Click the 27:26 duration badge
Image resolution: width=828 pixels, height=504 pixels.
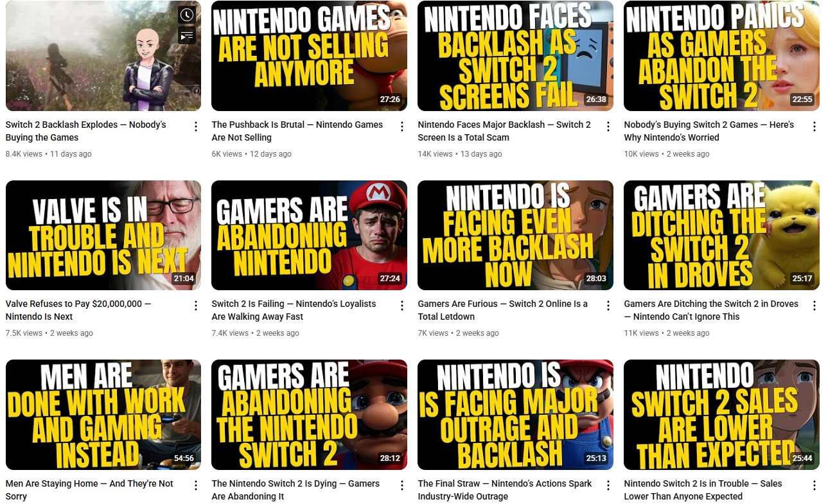(390, 100)
